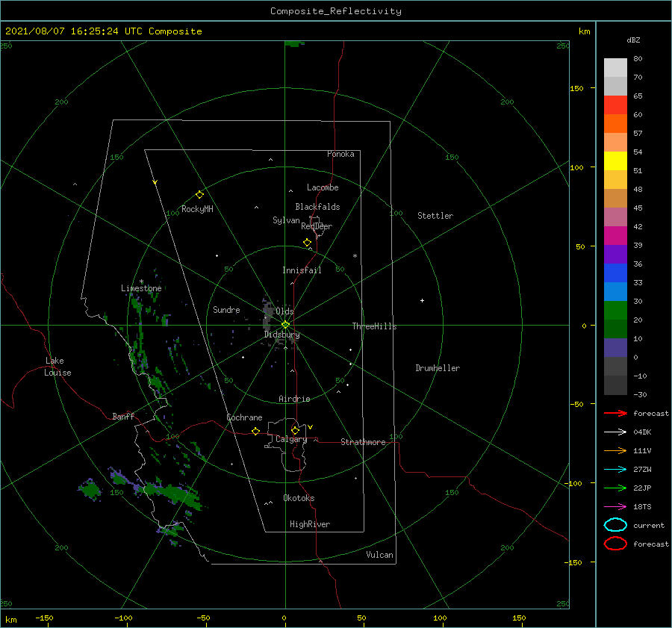Select the red 60-65 dBZ swatch
The width and height of the screenshot is (672, 628).
pos(615,105)
